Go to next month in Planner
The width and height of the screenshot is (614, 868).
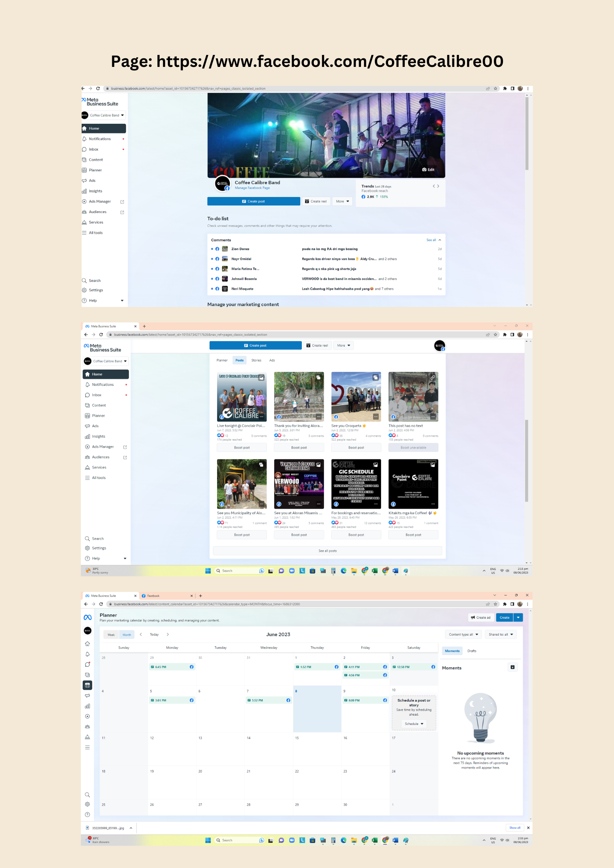tap(168, 634)
